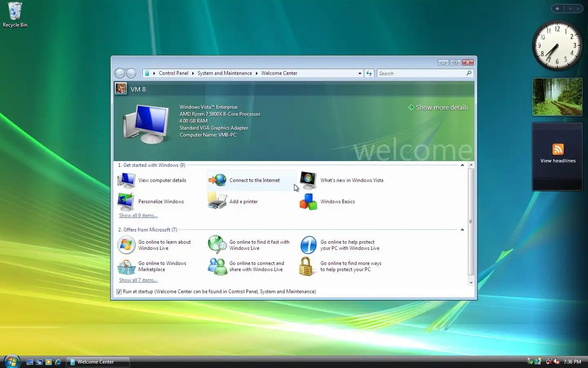Click into the Search input field
The width and height of the screenshot is (588, 368).
pyautogui.click(x=421, y=73)
